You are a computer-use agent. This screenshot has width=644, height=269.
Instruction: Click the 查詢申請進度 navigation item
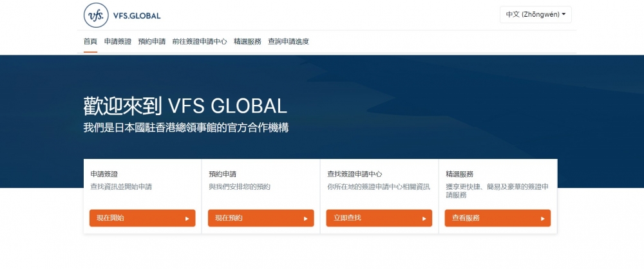pos(289,41)
